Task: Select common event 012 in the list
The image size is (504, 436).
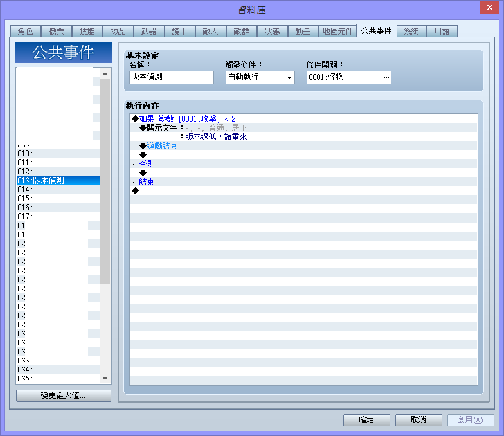Action: tap(58, 171)
